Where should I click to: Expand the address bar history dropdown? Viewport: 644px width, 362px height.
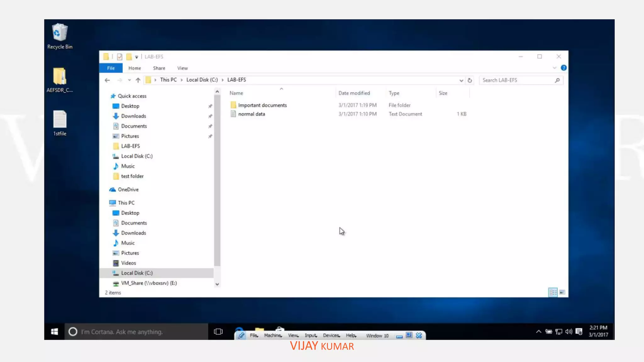click(x=461, y=80)
